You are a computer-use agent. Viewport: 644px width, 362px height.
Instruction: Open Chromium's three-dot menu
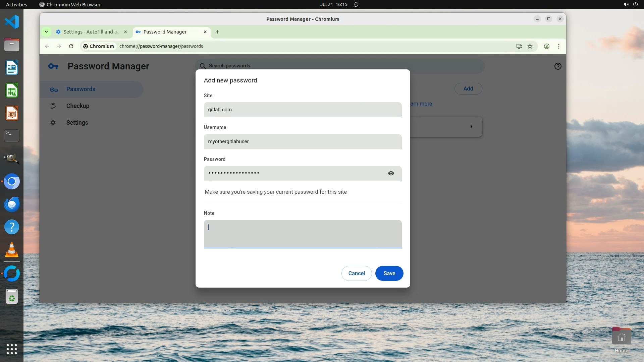[x=559, y=46]
